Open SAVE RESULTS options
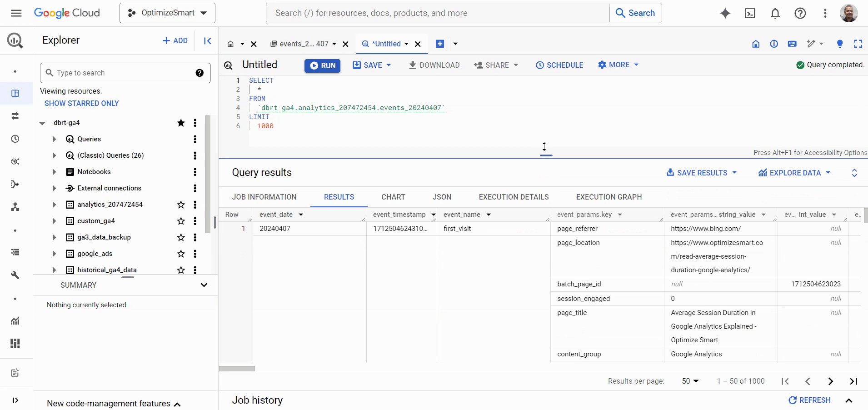868x410 pixels. click(x=701, y=173)
